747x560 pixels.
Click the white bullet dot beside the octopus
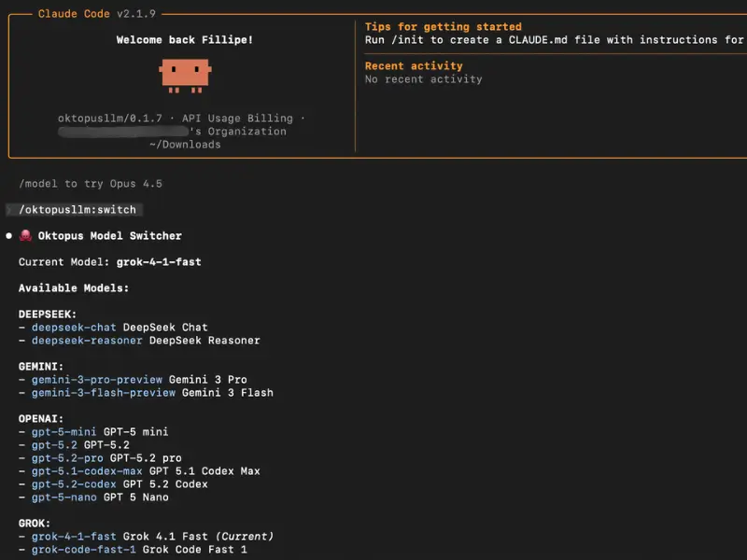(9, 236)
